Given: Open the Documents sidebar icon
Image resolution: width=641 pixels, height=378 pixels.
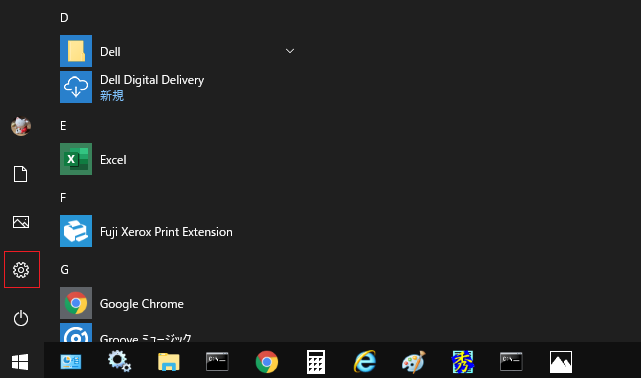Looking at the screenshot, I should click(20, 174).
